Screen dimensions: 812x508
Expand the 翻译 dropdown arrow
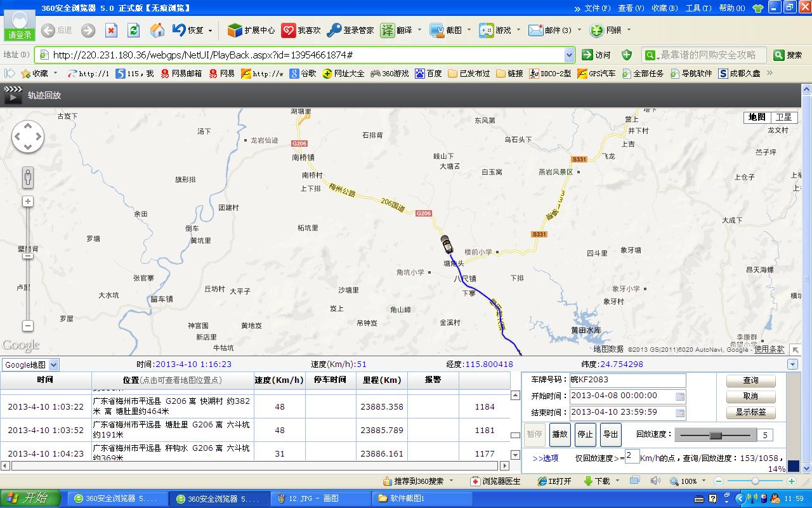(419, 30)
